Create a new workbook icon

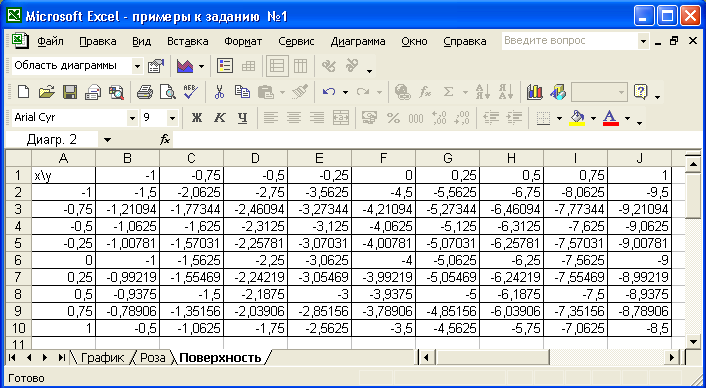[23, 92]
